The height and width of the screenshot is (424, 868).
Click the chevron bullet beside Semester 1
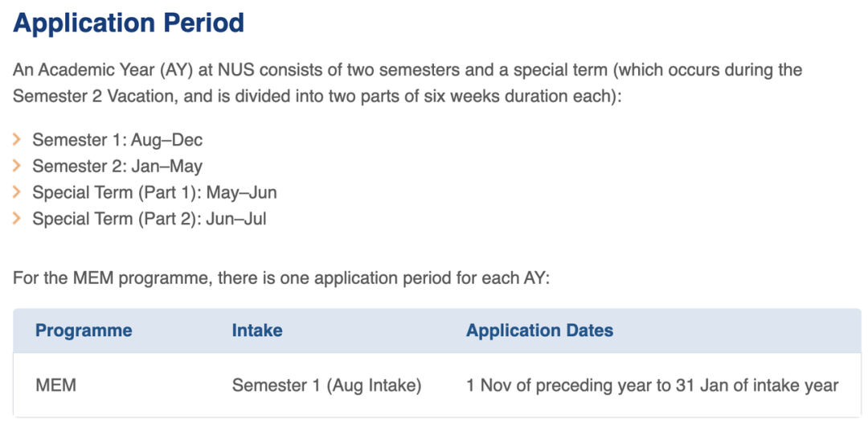17,141
